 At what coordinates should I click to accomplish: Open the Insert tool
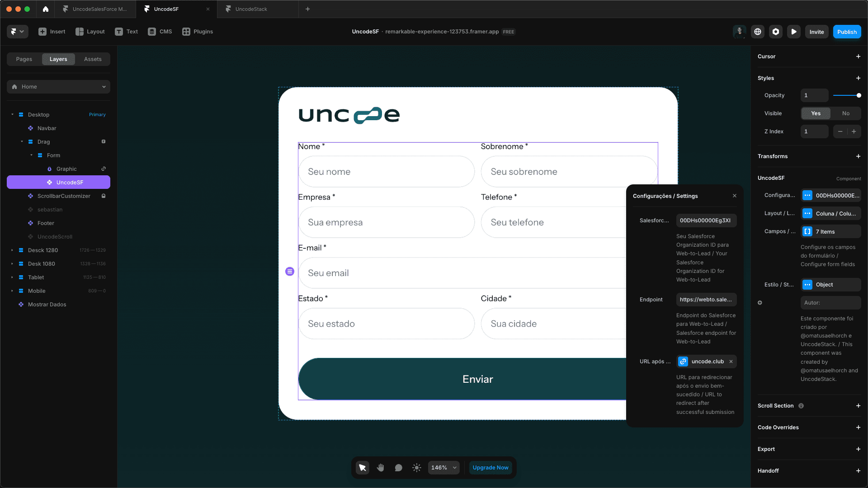52,32
